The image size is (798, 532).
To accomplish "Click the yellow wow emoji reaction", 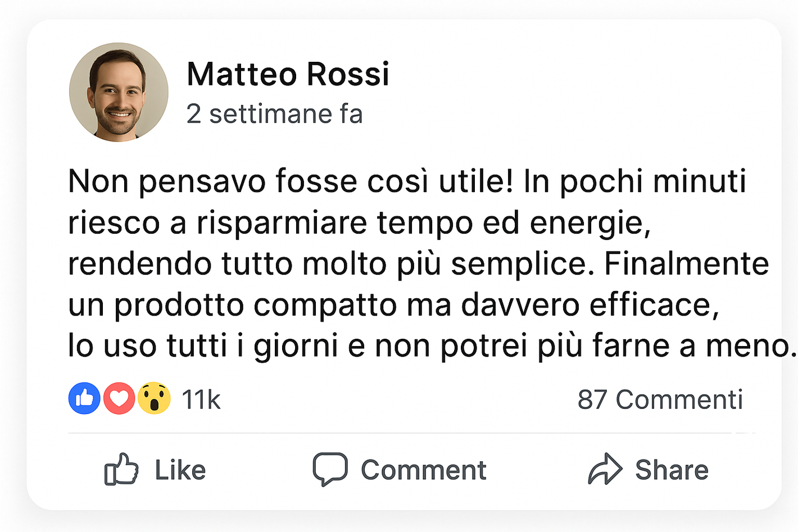I will click(x=154, y=399).
